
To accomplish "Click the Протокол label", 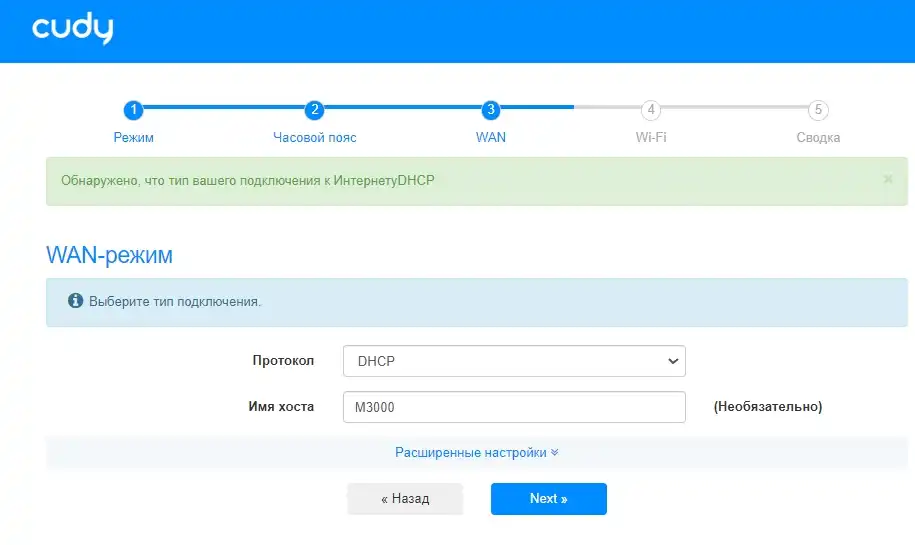I will [x=283, y=361].
